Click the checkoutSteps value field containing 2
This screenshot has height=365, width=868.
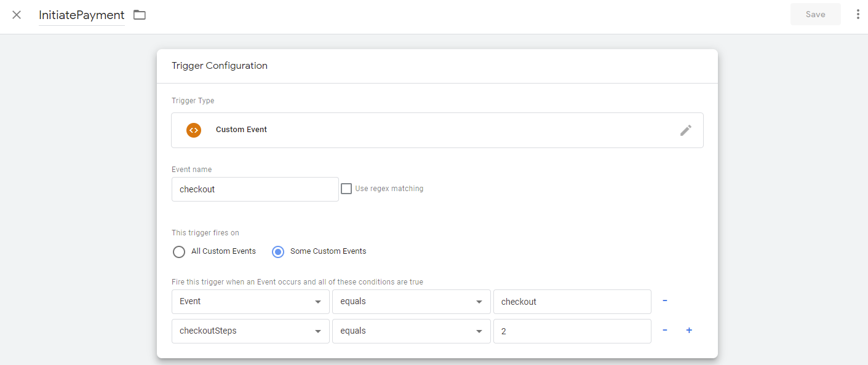pos(571,331)
